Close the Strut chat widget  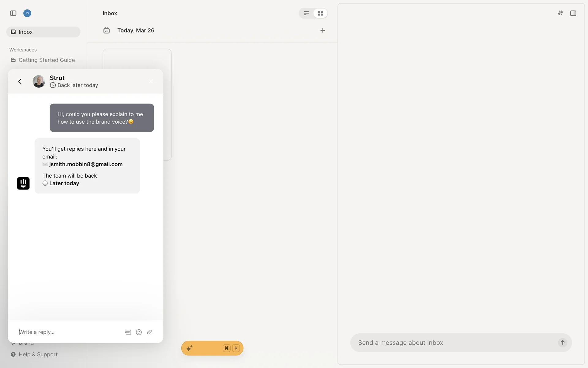pyautogui.click(x=151, y=81)
